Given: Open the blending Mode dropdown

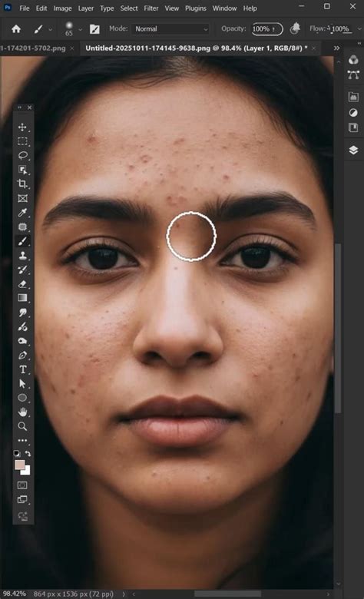Looking at the screenshot, I should click(170, 29).
